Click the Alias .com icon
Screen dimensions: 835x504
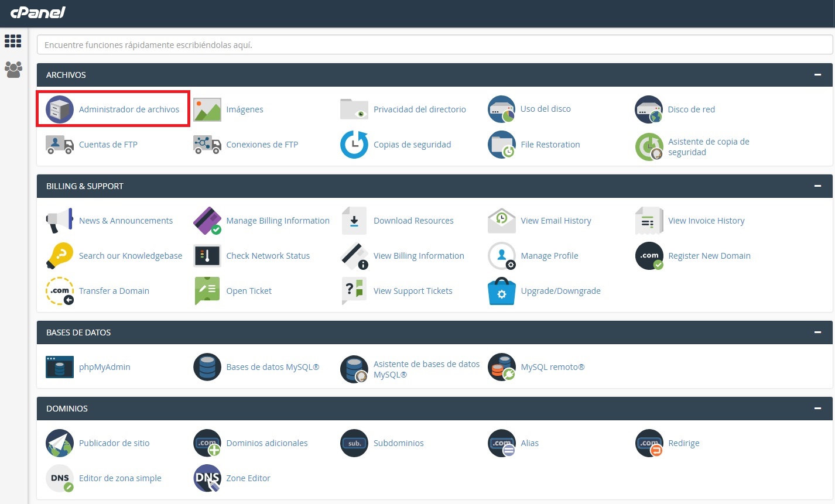[x=502, y=443]
